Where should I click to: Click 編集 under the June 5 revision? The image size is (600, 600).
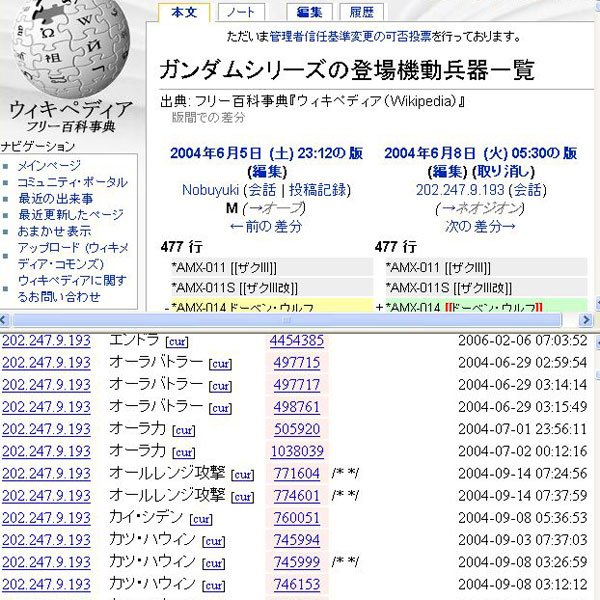pos(267,171)
